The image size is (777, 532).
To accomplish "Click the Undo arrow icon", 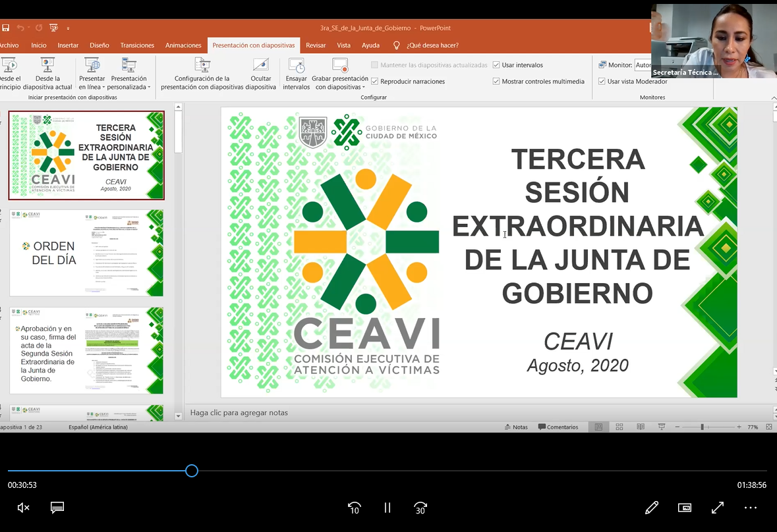I will [20, 28].
